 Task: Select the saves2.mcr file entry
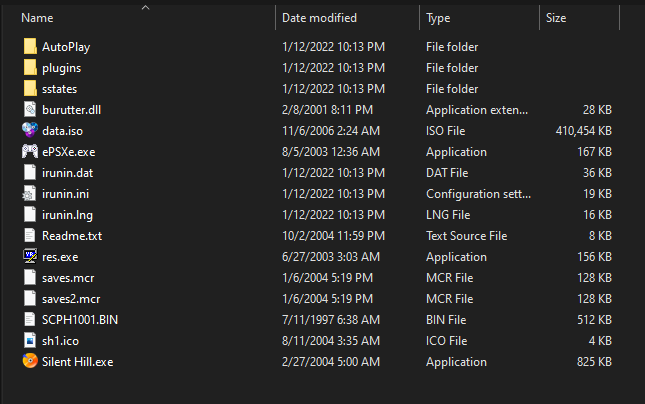[317, 299]
